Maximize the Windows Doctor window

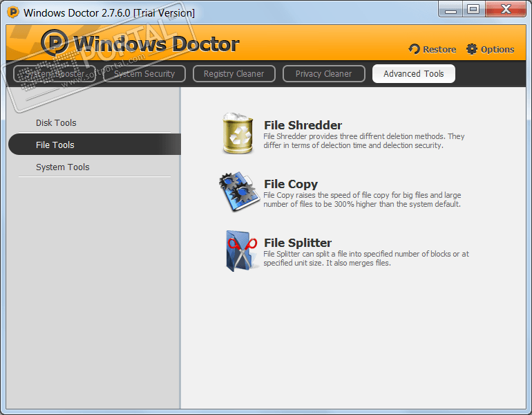tap(473, 9)
